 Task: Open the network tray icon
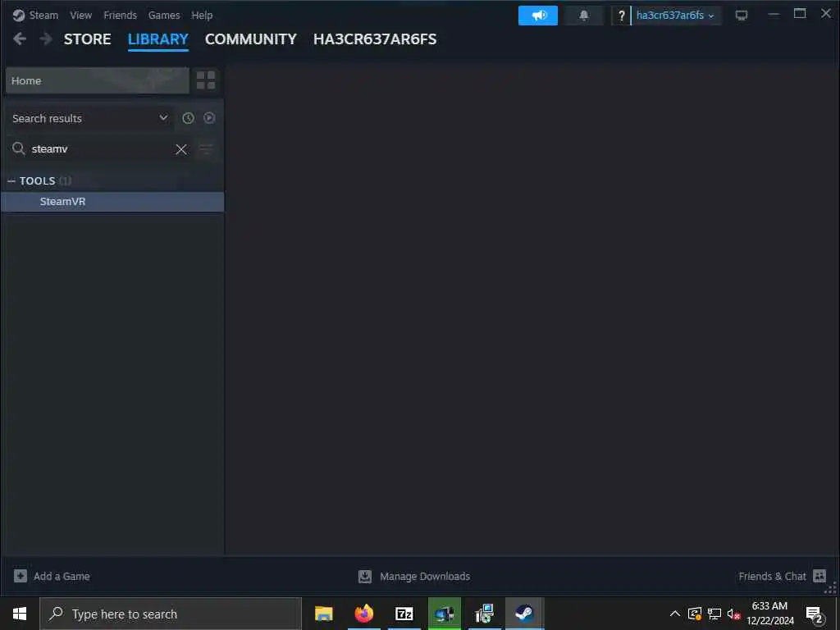point(714,614)
